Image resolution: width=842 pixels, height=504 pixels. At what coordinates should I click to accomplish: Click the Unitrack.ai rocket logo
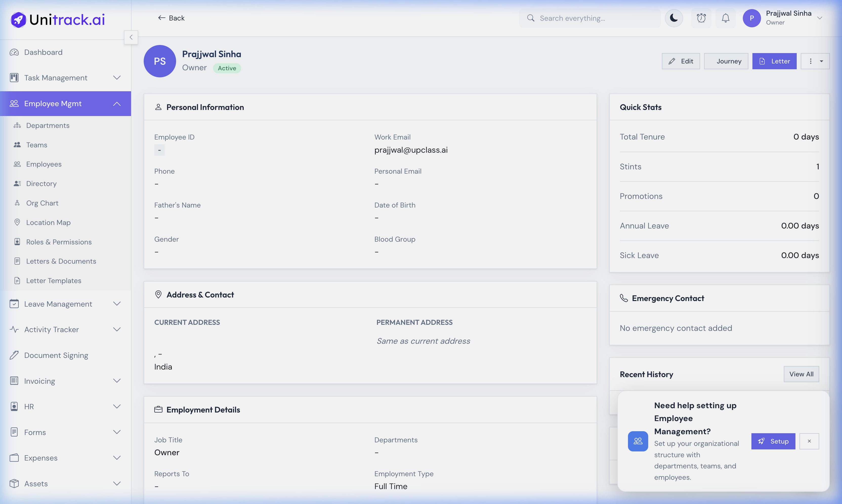point(18,20)
